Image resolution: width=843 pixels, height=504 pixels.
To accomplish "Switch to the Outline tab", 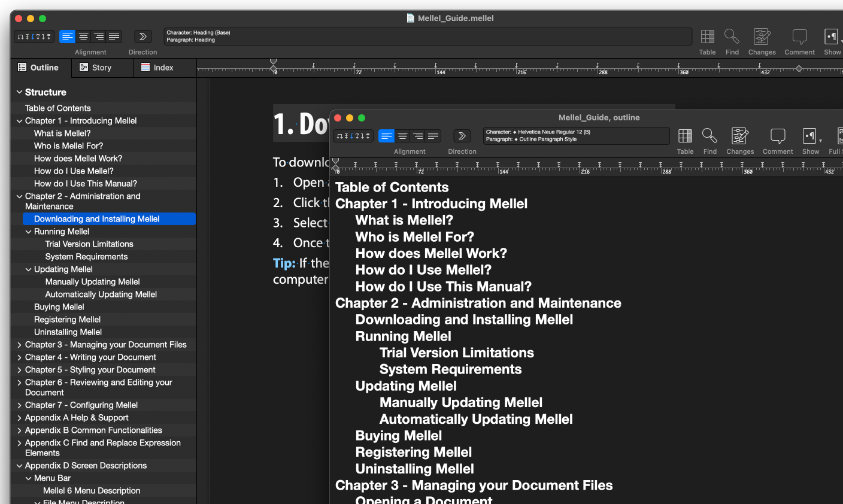I will [x=41, y=68].
